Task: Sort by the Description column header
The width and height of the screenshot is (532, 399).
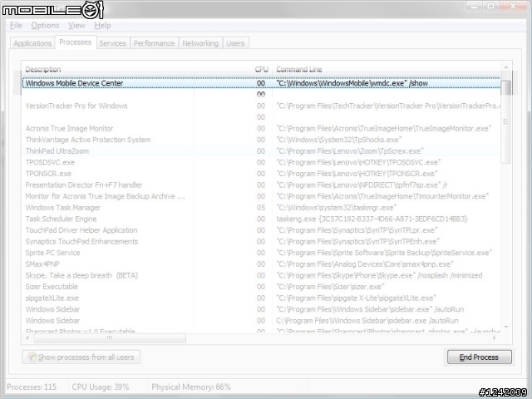Action: 109,70
